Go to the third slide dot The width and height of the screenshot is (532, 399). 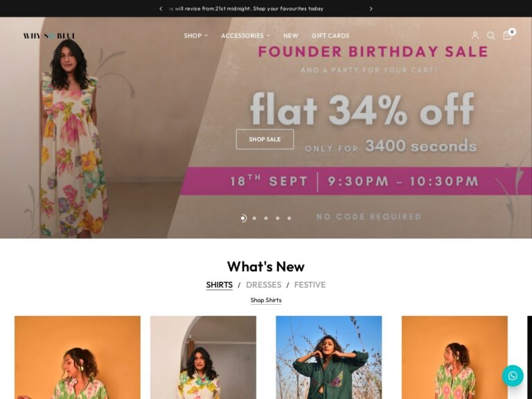click(x=266, y=218)
